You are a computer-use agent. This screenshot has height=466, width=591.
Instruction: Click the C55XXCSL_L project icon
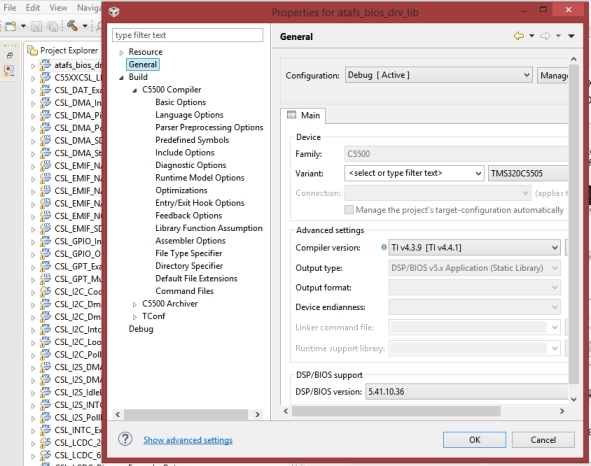pyautogui.click(x=45, y=77)
